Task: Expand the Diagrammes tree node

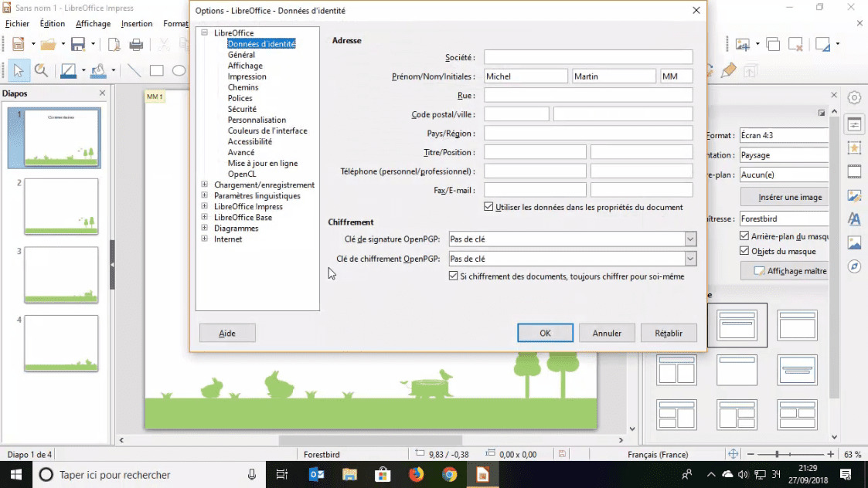Action: tap(204, 228)
